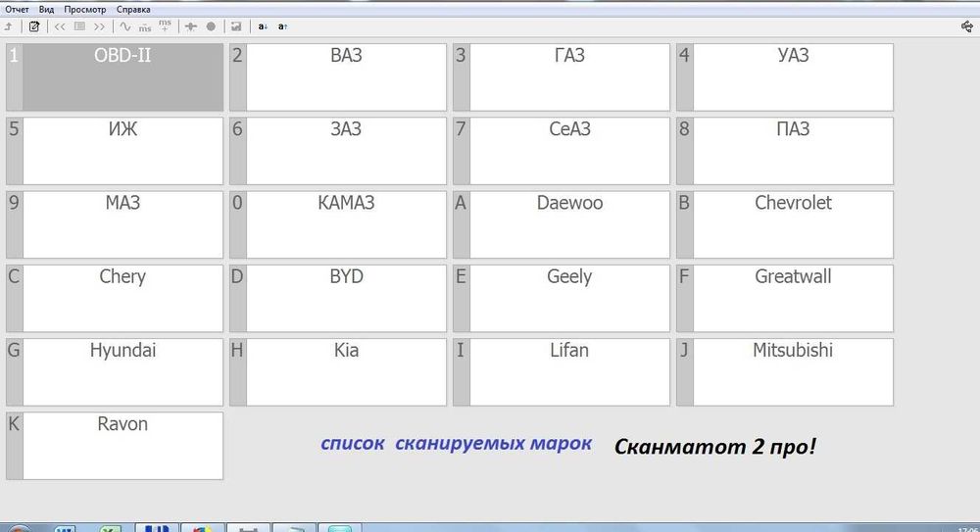
Task: Open the ПАЗ brand tile
Action: point(785,151)
